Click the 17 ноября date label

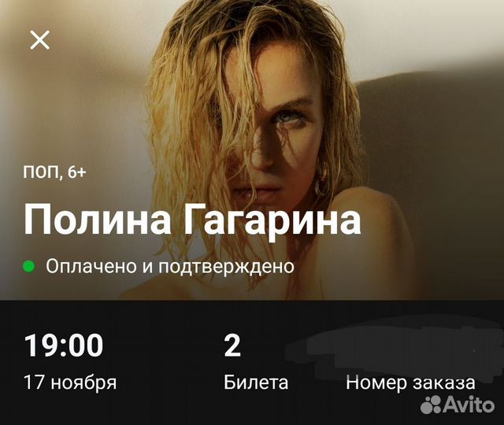[x=70, y=382]
